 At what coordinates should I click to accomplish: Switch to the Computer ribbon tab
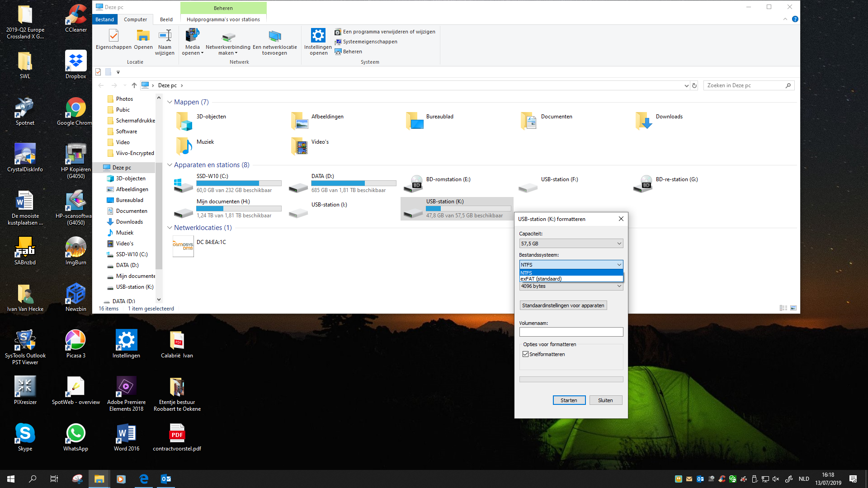(135, 19)
